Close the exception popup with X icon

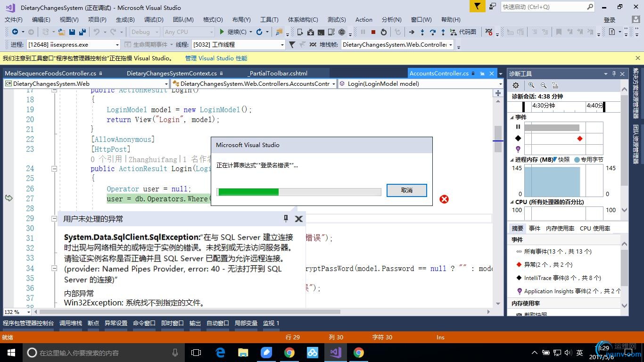pyautogui.click(x=298, y=219)
